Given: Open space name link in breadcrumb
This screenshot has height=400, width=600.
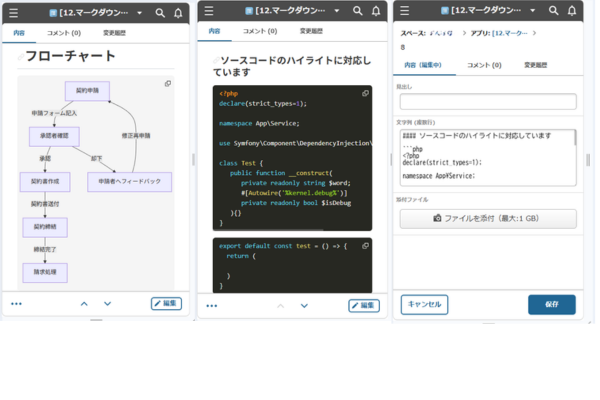Looking at the screenshot, I should tap(441, 33).
